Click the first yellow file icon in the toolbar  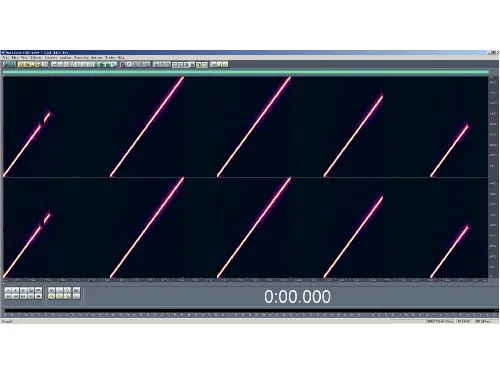(21, 64)
